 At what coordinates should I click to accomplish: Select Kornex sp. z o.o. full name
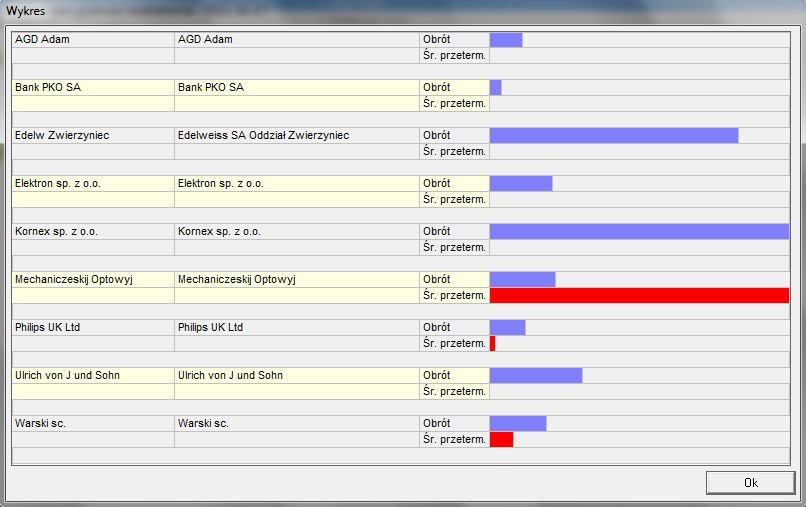click(x=297, y=231)
